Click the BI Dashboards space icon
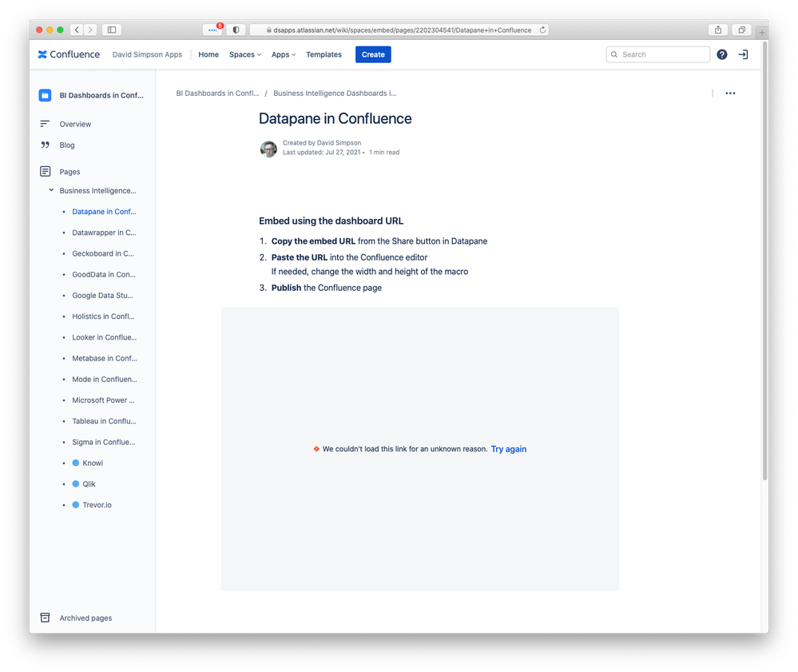Image resolution: width=798 pixels, height=672 pixels. (45, 95)
